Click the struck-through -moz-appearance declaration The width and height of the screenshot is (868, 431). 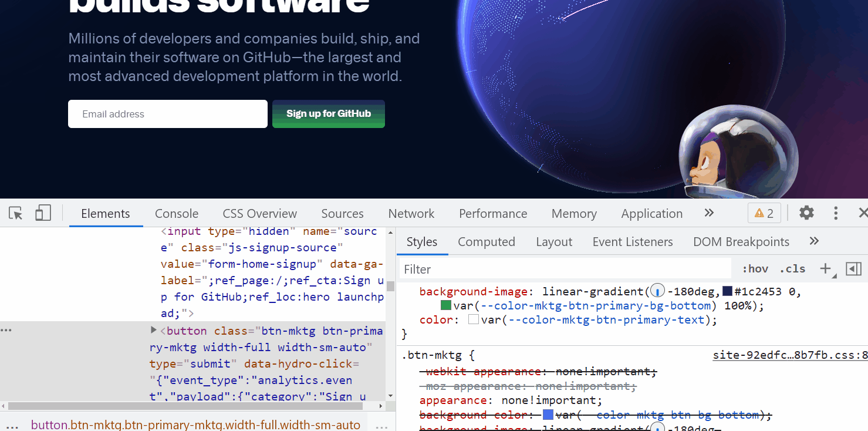(x=528, y=386)
